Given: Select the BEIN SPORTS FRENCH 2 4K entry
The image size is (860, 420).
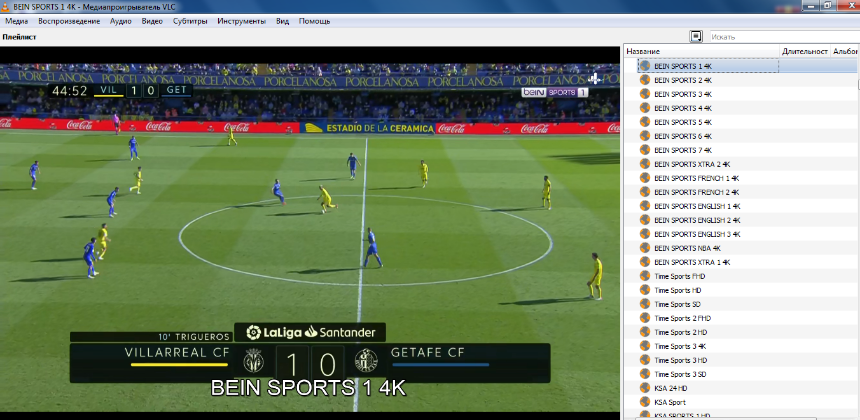Looking at the screenshot, I should pyautogui.click(x=697, y=192).
